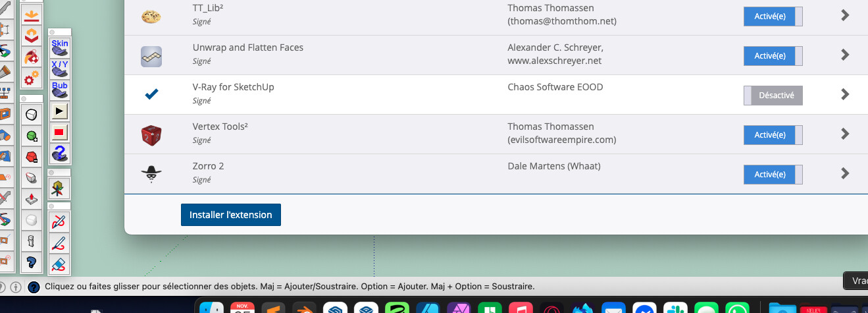
Task: Click the red polygon shape toolbar icon
Action: [31, 157]
